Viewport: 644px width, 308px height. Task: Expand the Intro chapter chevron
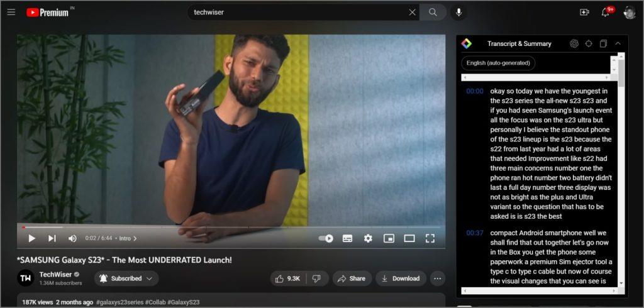[135, 238]
